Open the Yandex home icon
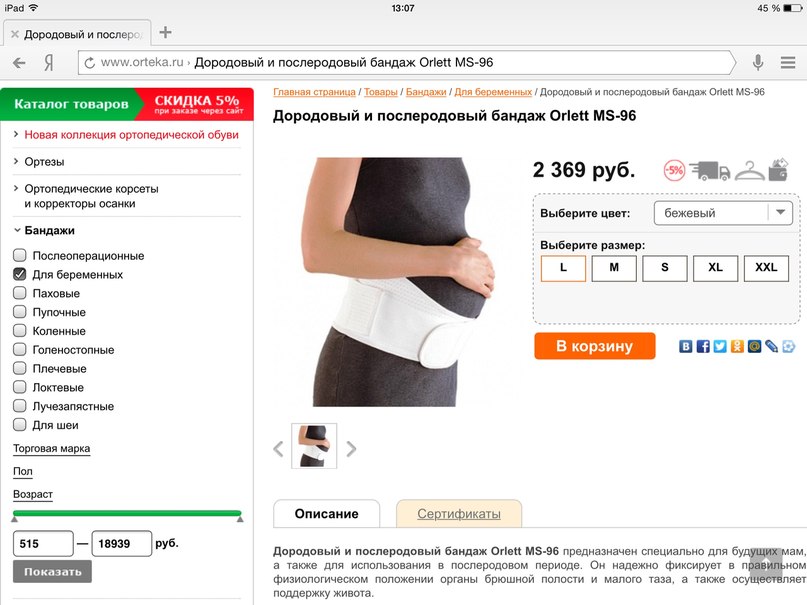This screenshot has width=807, height=605. tap(49, 63)
